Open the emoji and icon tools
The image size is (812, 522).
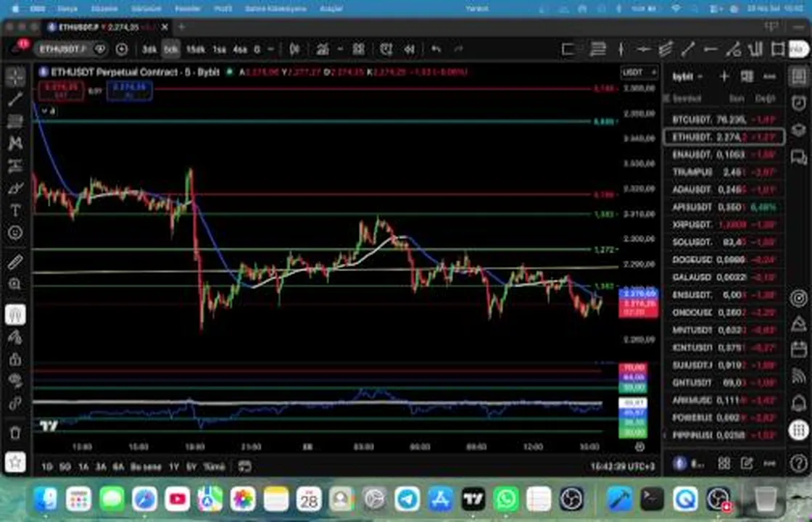click(x=15, y=233)
